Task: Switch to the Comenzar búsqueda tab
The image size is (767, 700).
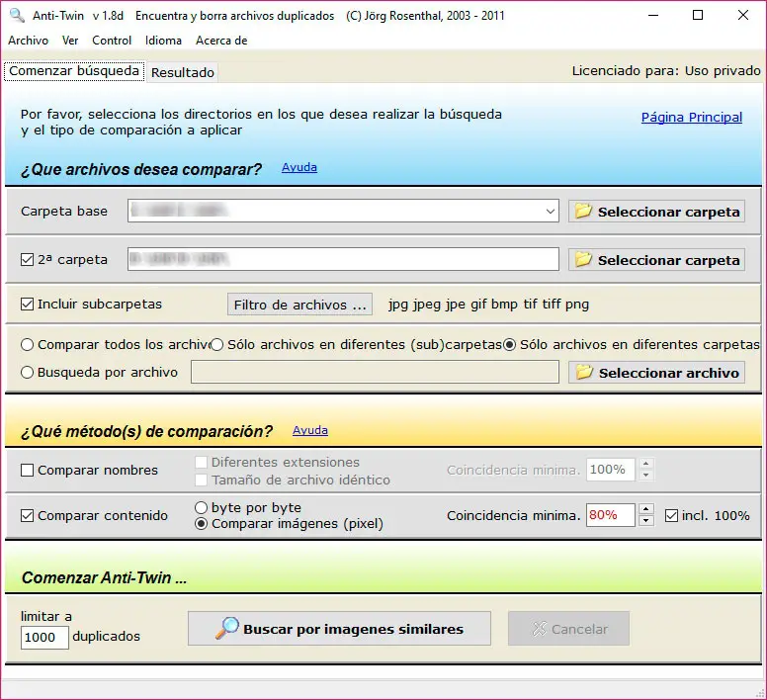Action: pyautogui.click(x=74, y=71)
